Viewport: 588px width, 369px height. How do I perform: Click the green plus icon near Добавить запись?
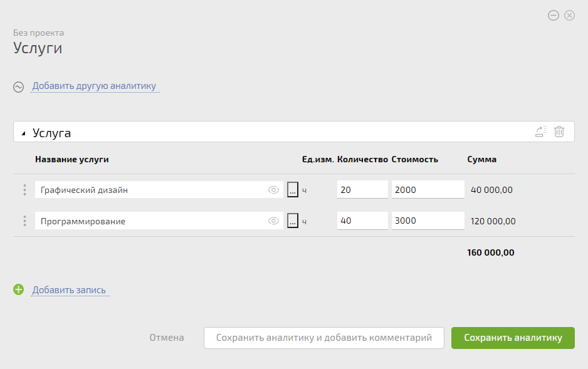point(18,289)
